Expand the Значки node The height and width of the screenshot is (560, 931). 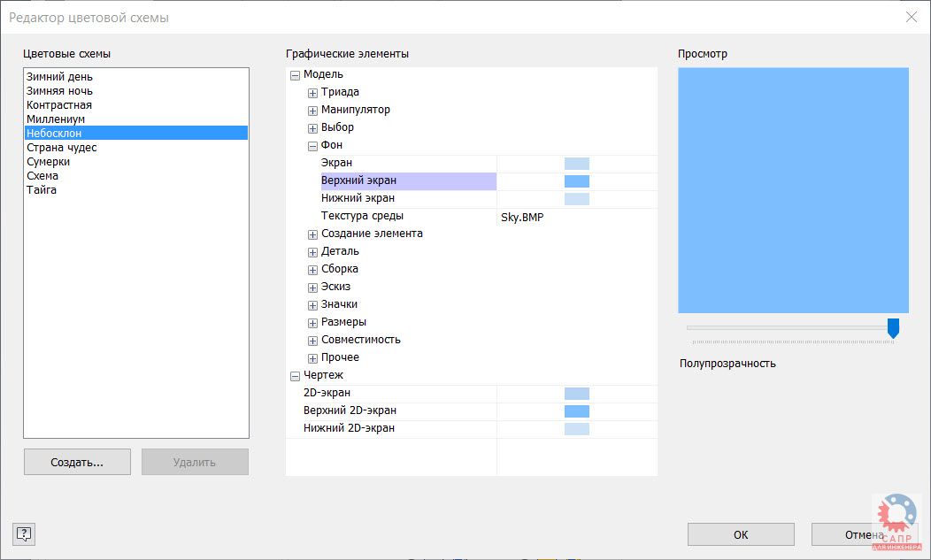coord(313,305)
